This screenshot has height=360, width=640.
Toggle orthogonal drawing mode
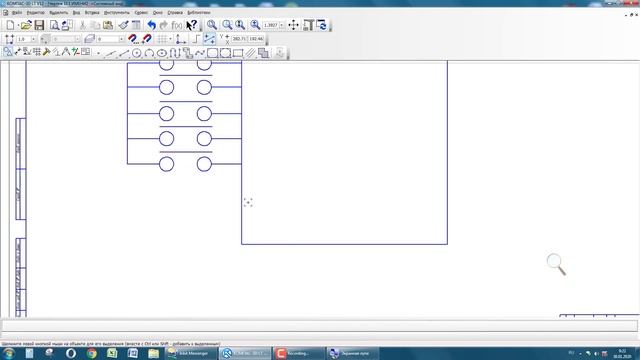coord(196,39)
